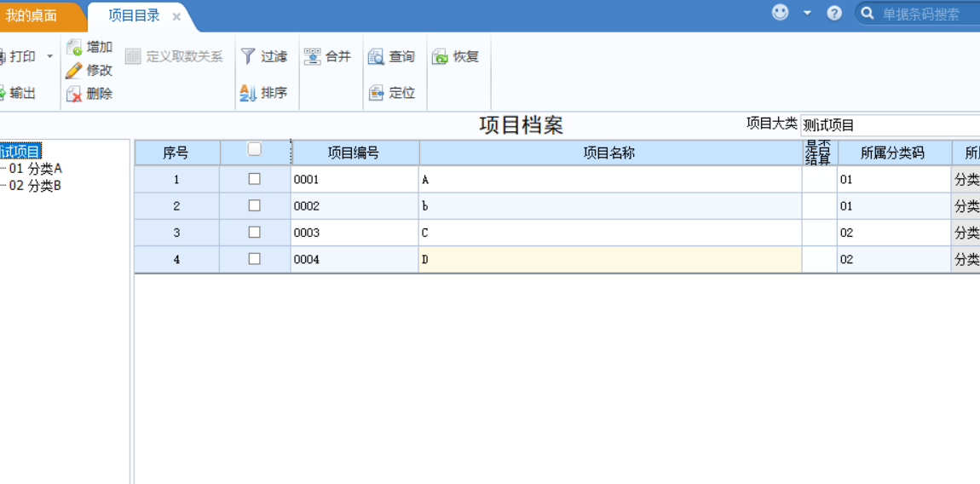Image resolution: width=980 pixels, height=484 pixels.
Task: Click the Restore (恢复) icon
Action: point(440,57)
